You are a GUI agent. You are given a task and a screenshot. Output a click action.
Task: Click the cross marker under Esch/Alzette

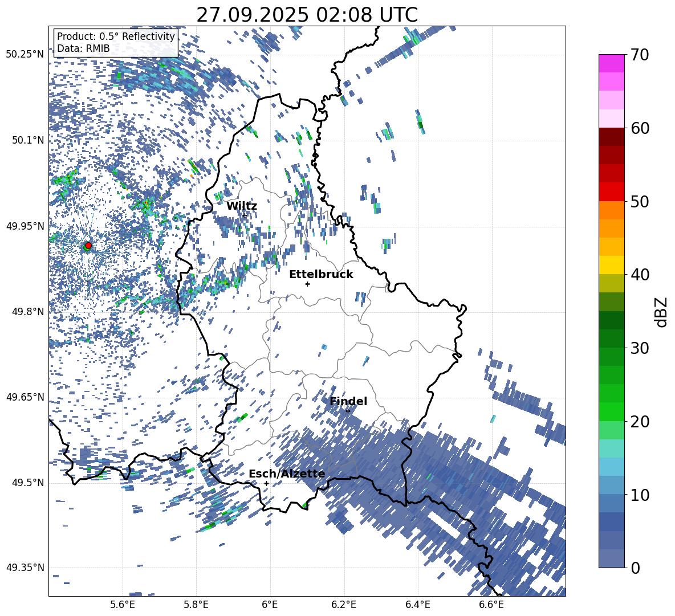click(x=266, y=483)
